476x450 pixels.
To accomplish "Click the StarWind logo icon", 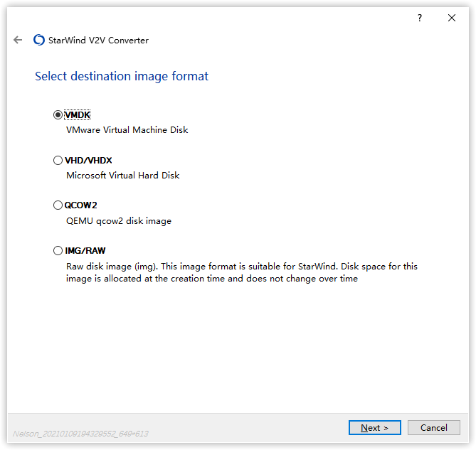I will click(39, 41).
